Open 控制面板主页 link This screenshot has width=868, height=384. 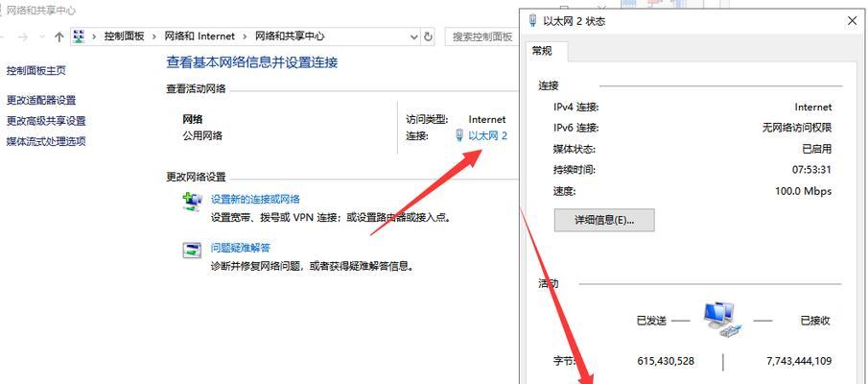(36, 71)
